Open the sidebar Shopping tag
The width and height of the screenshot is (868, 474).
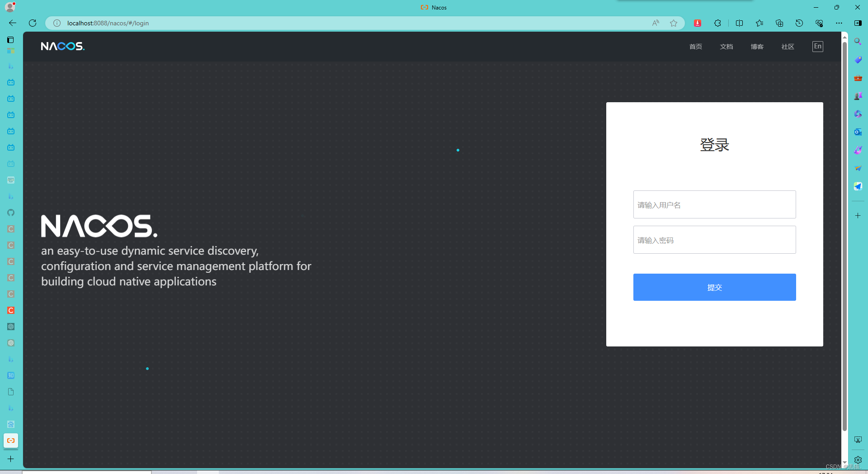click(858, 60)
